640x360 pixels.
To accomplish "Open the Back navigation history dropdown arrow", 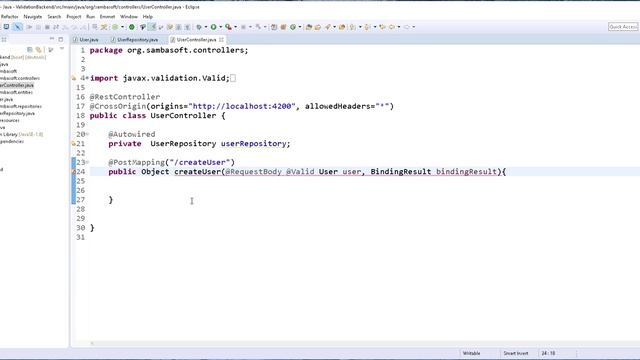I will 399,27.
